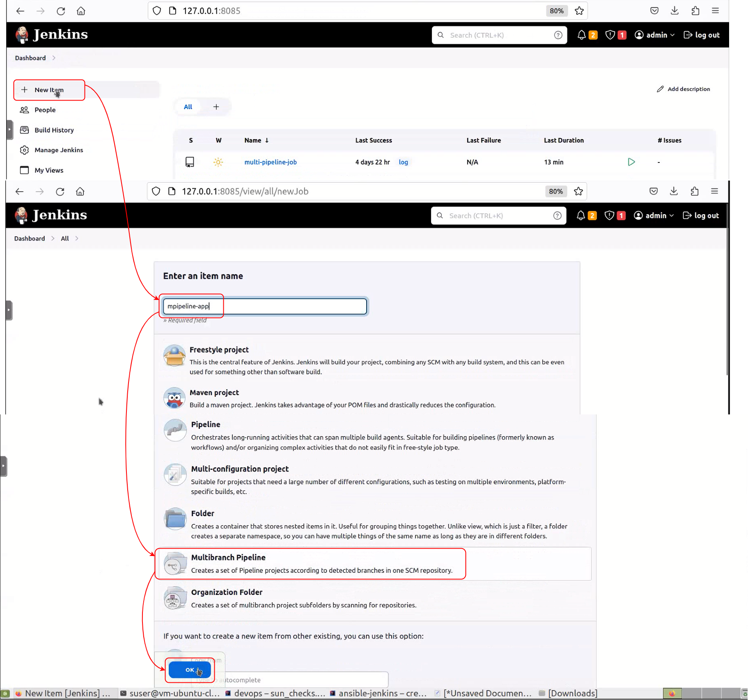748x700 pixels.
Task: Click OK to create the item
Action: pyautogui.click(x=190, y=670)
